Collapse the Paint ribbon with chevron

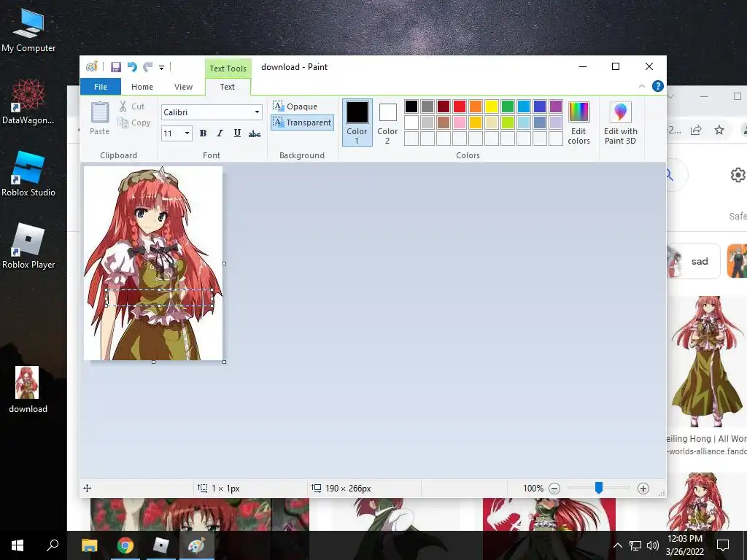pos(642,86)
